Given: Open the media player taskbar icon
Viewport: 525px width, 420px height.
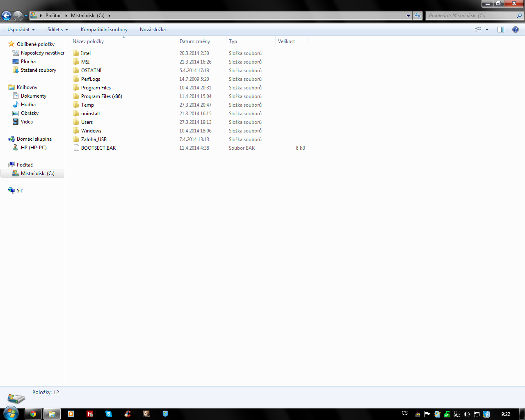Looking at the screenshot, I should coord(71,414).
